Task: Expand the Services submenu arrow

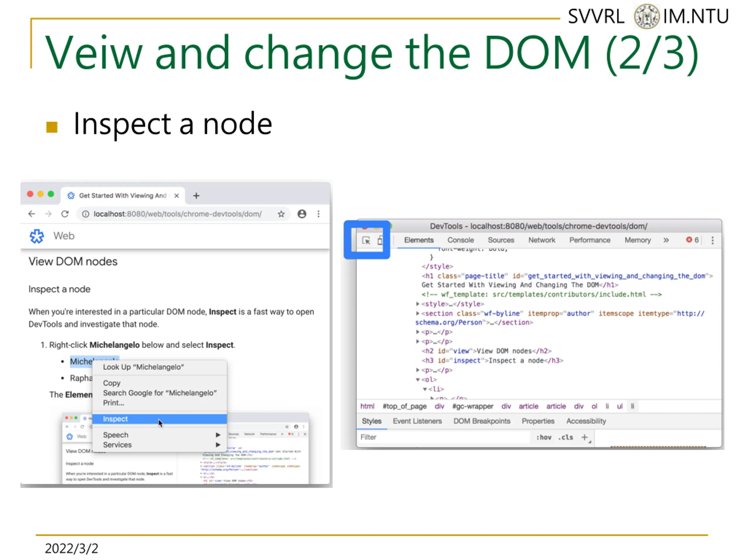Action: point(218,445)
